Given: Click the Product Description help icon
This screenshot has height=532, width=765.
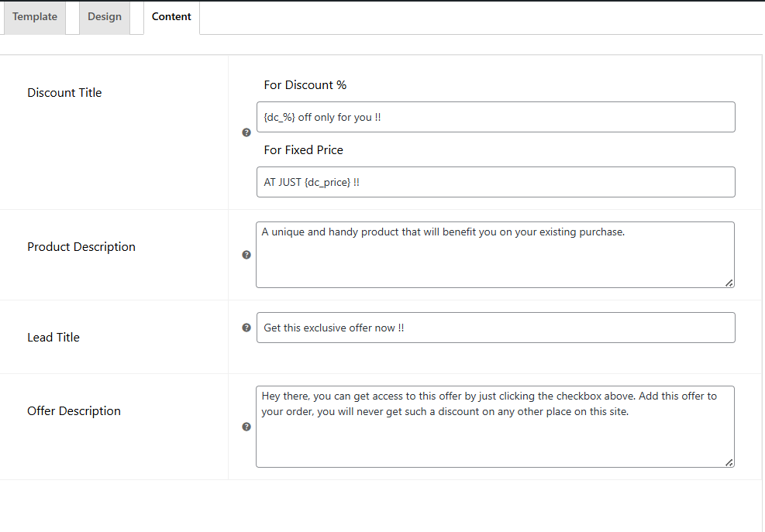Looking at the screenshot, I should pyautogui.click(x=246, y=255).
